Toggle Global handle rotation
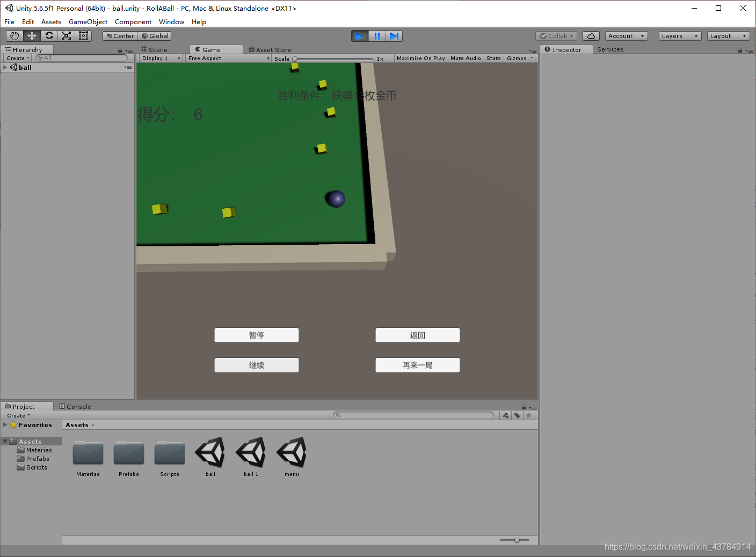This screenshot has width=756, height=557. [x=155, y=36]
